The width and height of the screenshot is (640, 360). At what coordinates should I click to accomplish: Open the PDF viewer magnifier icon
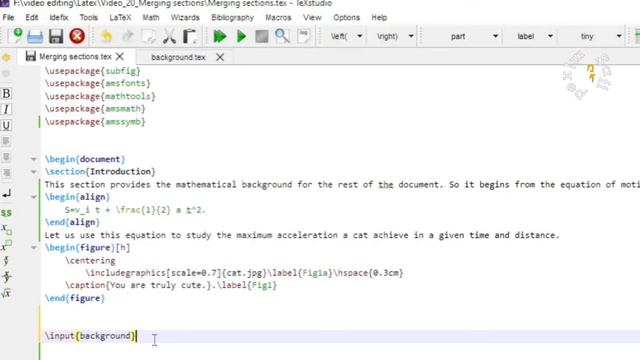[x=282, y=36]
